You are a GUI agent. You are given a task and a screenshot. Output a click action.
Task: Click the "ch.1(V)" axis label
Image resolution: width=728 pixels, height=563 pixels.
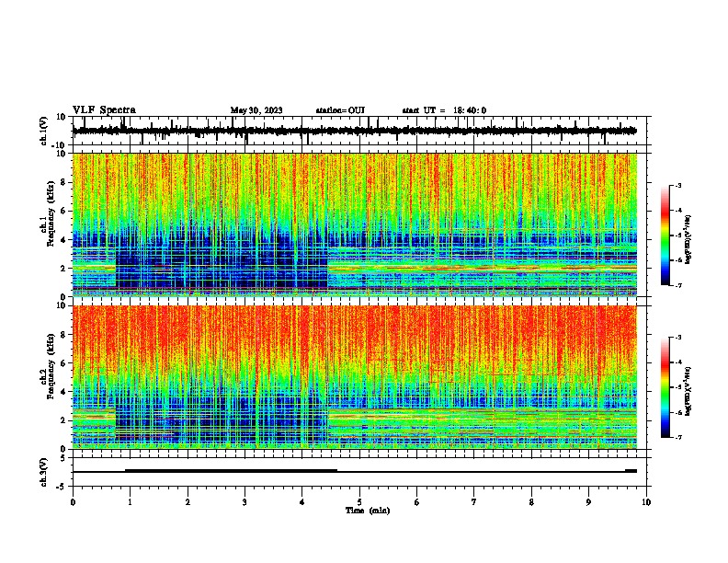tap(44, 131)
